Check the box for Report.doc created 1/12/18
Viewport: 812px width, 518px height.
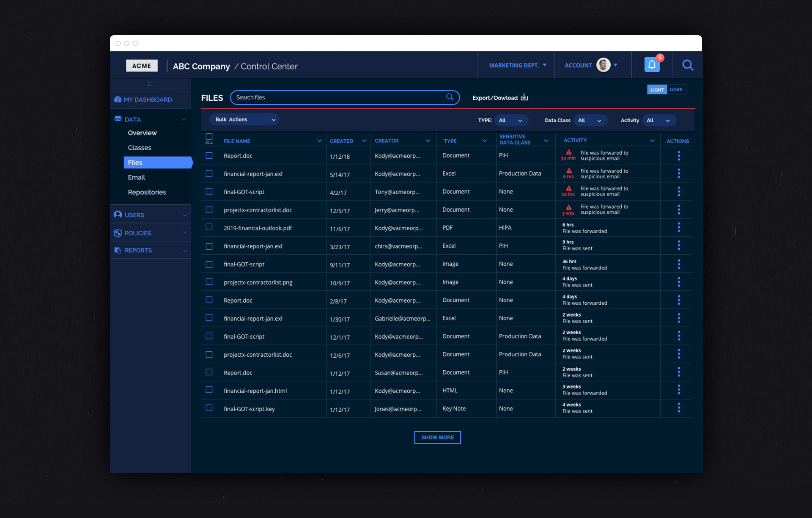pyautogui.click(x=209, y=156)
